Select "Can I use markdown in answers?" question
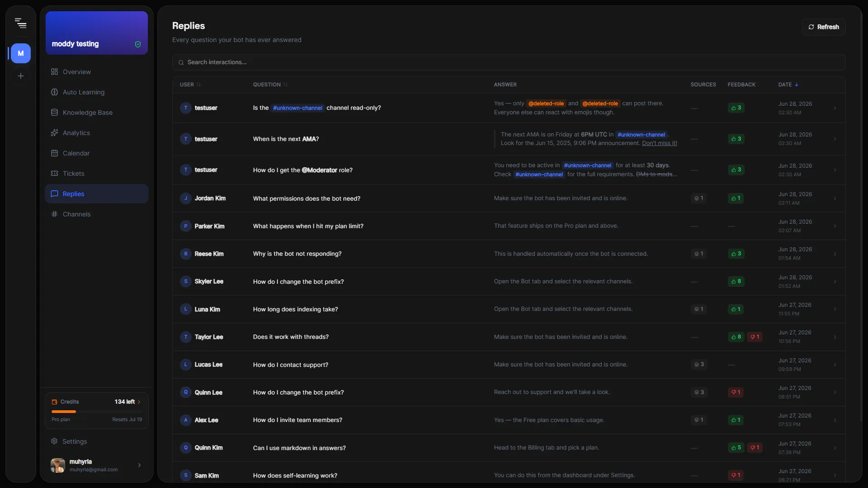868x488 pixels. [x=299, y=448]
